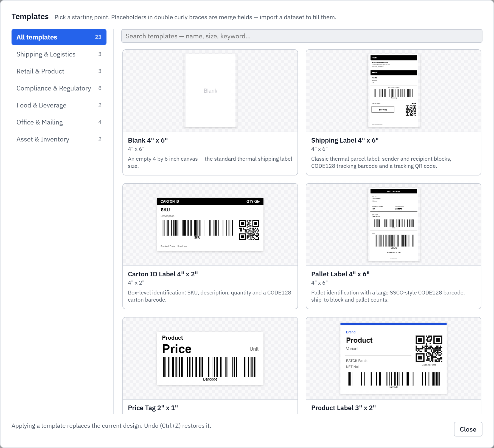Click the Product Label 3" x 2" title

[x=343, y=408]
